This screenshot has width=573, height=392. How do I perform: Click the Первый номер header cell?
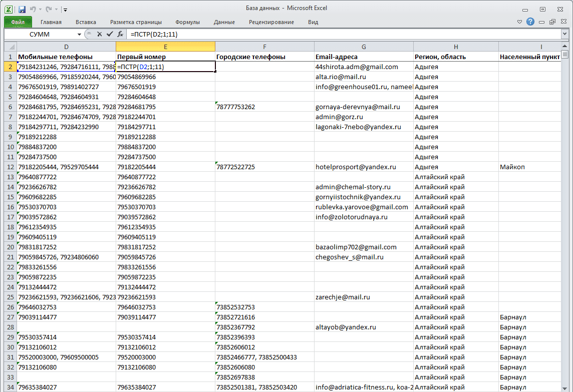166,57
